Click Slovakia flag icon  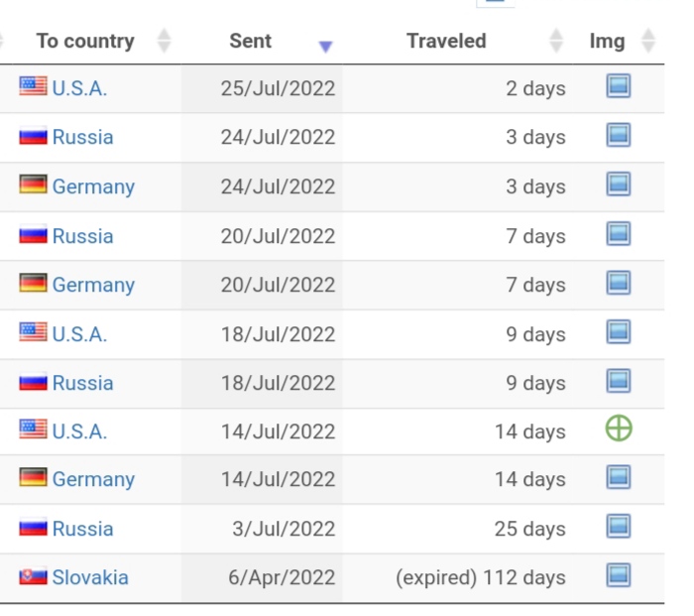tap(33, 576)
